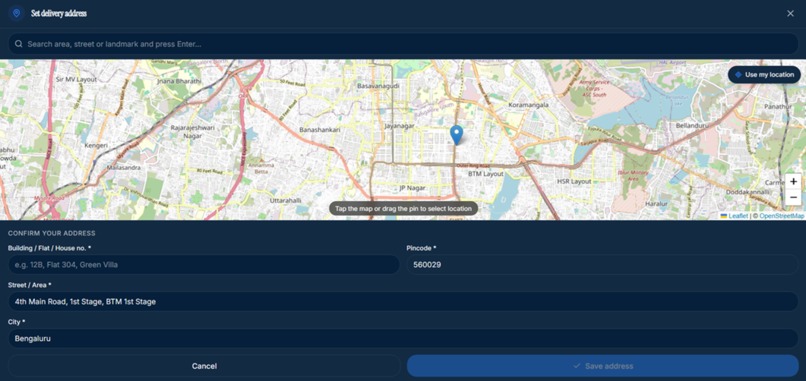Tap BTM Layout label on the map
The height and width of the screenshot is (381, 806).
[x=485, y=174]
